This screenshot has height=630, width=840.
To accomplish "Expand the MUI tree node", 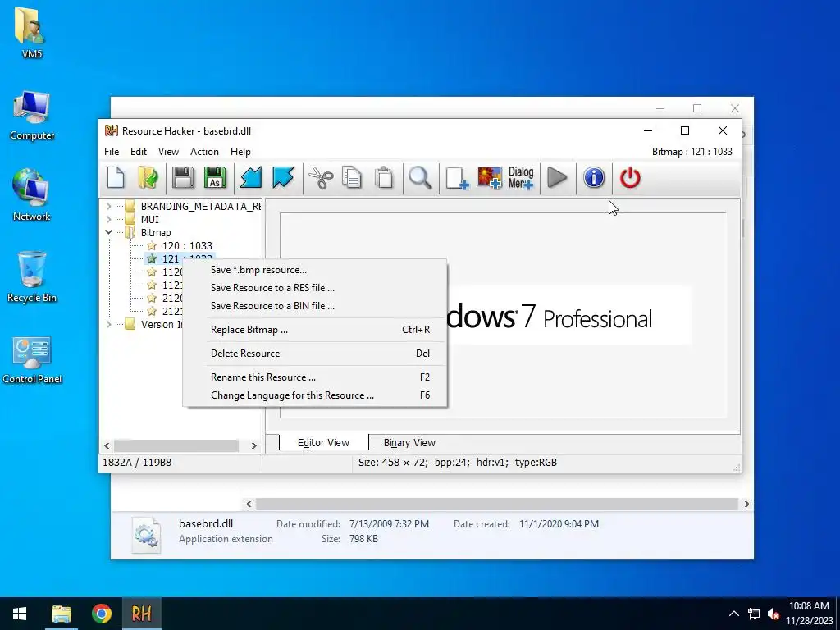I will pyautogui.click(x=109, y=219).
